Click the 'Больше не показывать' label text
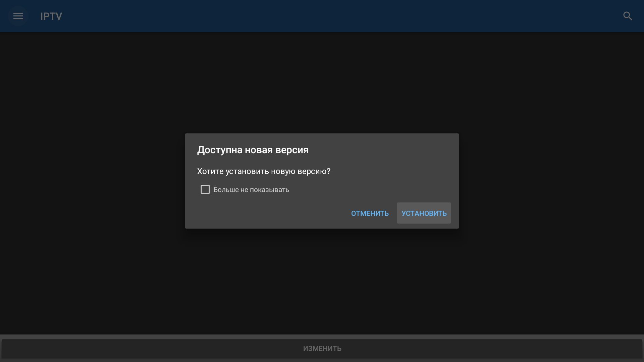Viewport: 644px width, 362px height. tap(251, 190)
